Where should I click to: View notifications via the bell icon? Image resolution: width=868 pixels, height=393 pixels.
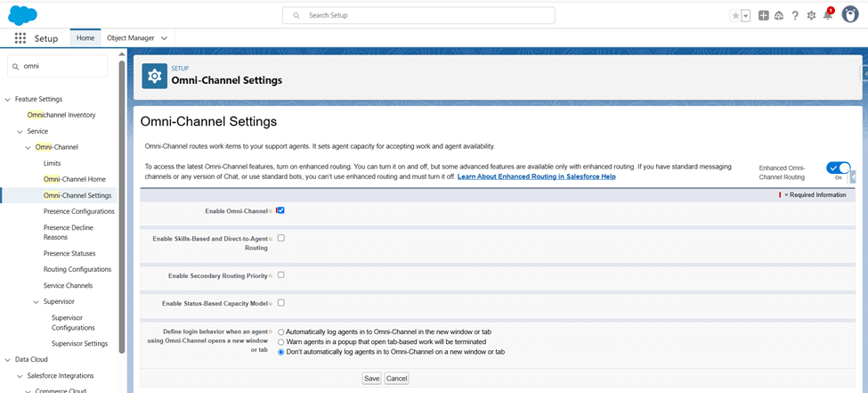tap(828, 15)
